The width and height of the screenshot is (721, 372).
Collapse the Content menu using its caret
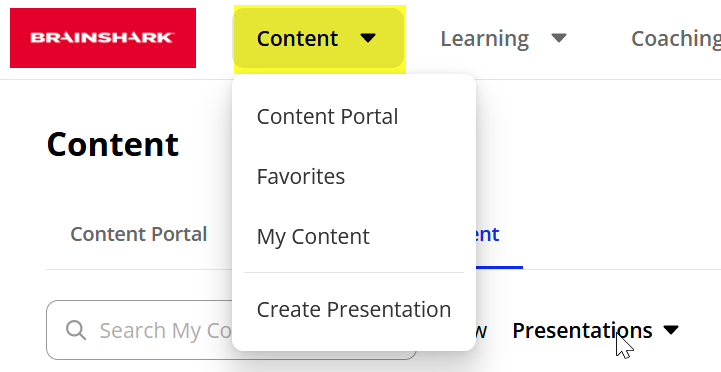(x=368, y=38)
